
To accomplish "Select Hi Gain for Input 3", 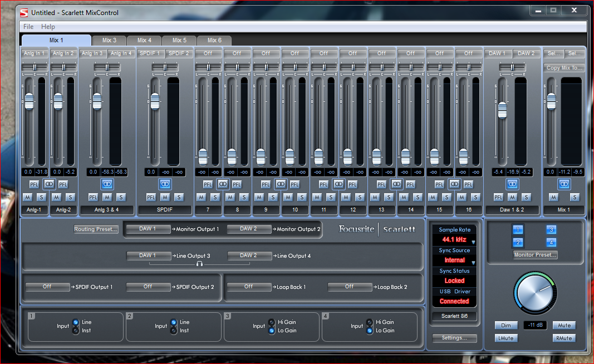I will (x=272, y=322).
